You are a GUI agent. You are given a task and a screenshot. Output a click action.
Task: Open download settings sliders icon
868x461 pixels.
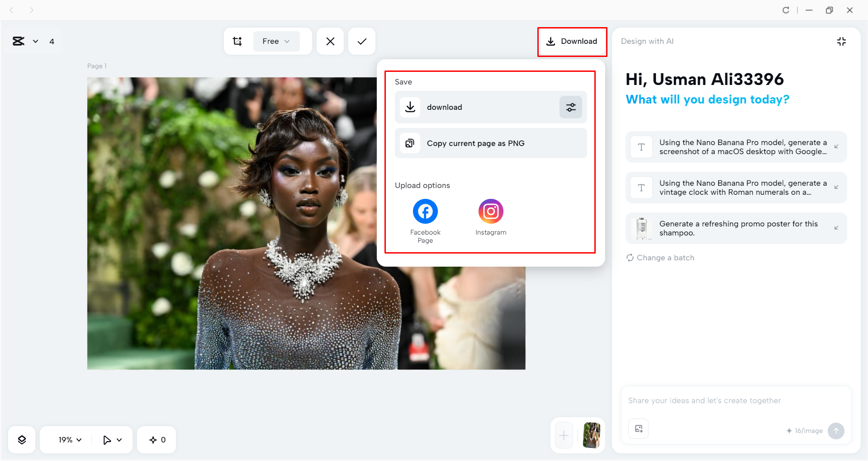(x=571, y=107)
